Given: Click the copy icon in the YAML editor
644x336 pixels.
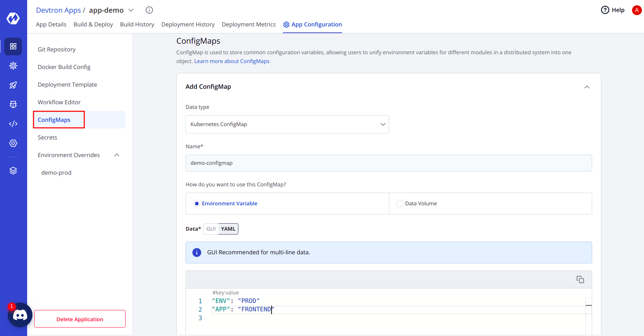Looking at the screenshot, I should tap(581, 279).
